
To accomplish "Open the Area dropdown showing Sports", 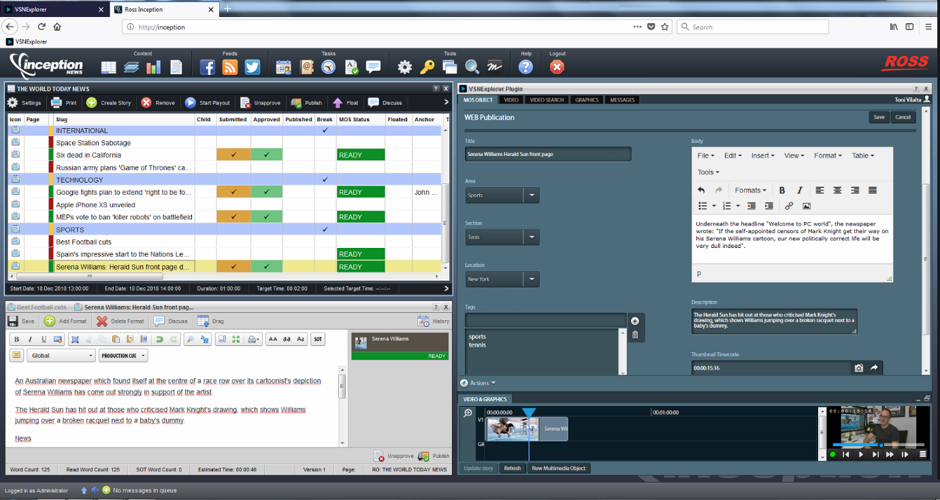I will 502,195.
